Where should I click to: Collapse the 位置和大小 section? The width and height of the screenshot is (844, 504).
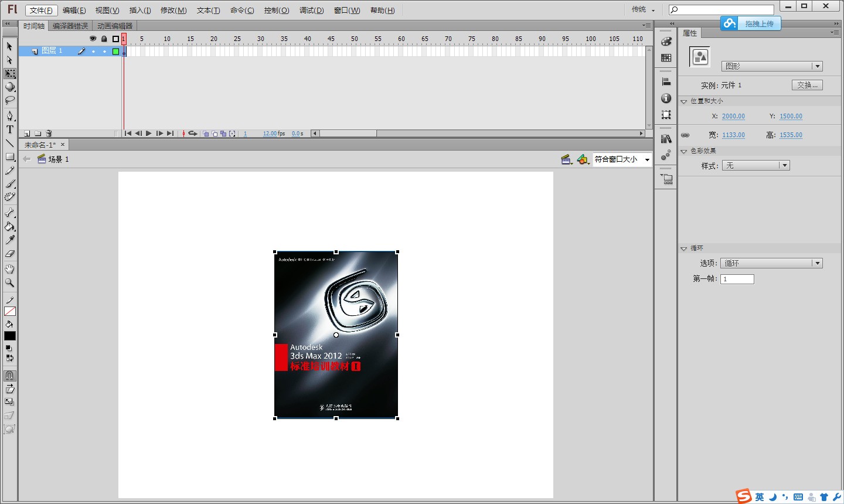pyautogui.click(x=683, y=101)
